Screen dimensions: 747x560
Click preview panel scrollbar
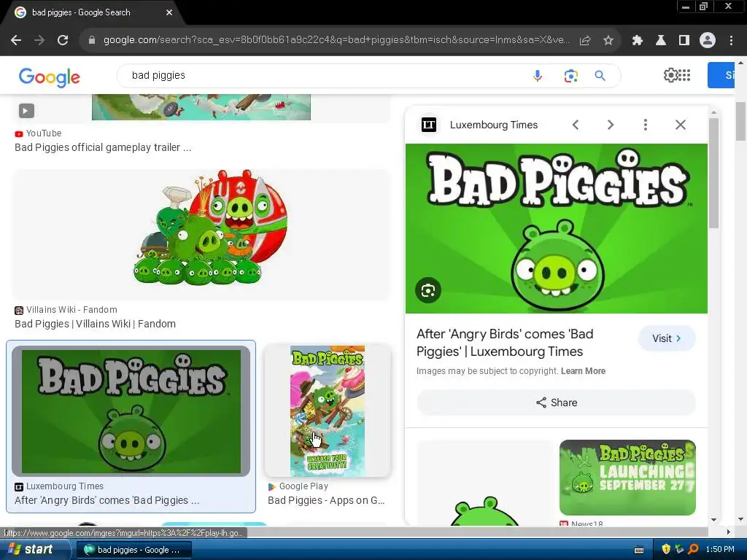713,173
